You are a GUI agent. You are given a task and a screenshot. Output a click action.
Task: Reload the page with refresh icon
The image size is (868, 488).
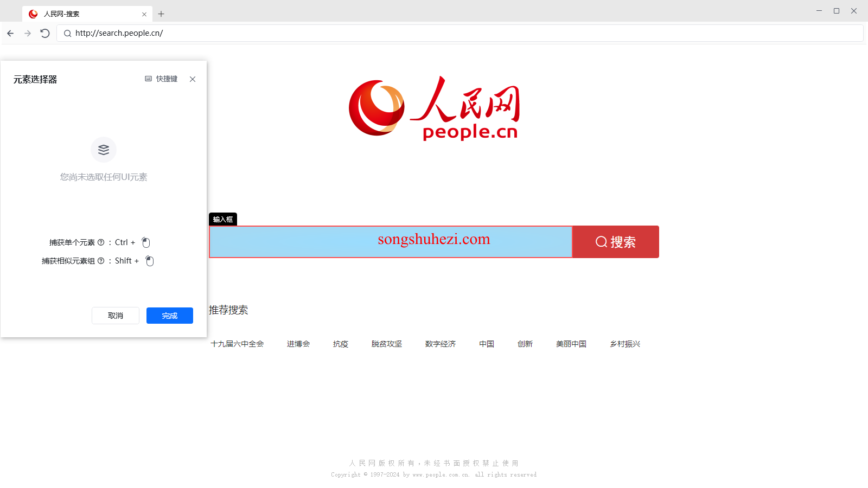(x=45, y=34)
